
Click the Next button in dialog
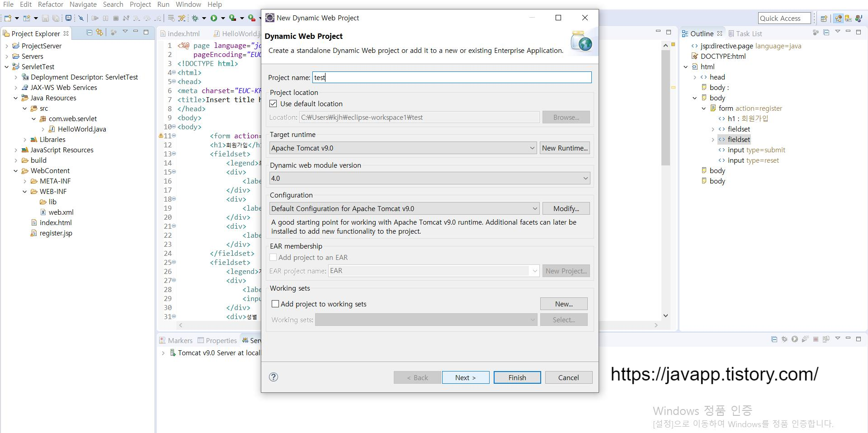(466, 377)
